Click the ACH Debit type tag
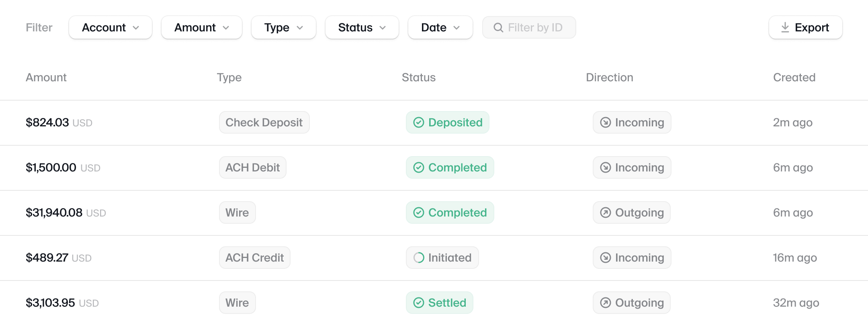The width and height of the screenshot is (868, 330). [x=253, y=167]
